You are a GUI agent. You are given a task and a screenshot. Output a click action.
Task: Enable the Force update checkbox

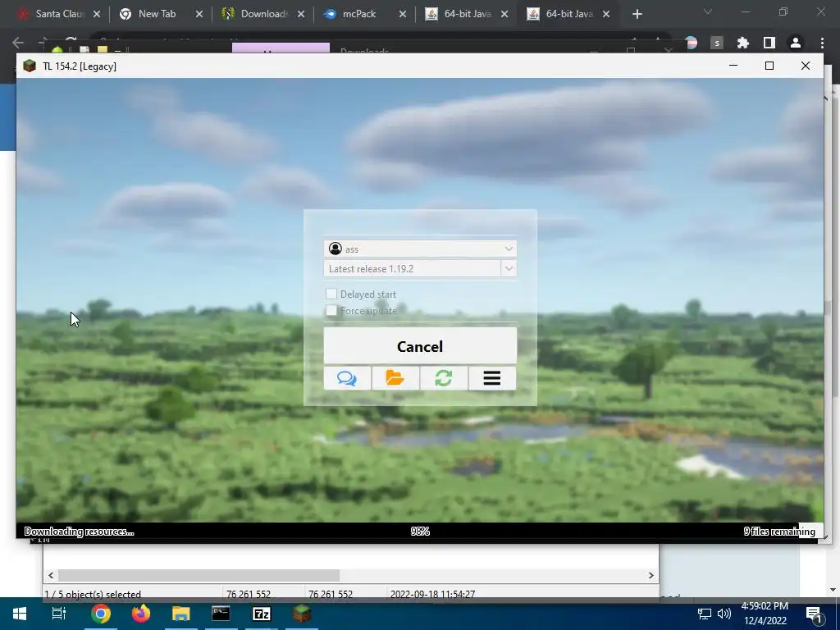pyautogui.click(x=331, y=310)
